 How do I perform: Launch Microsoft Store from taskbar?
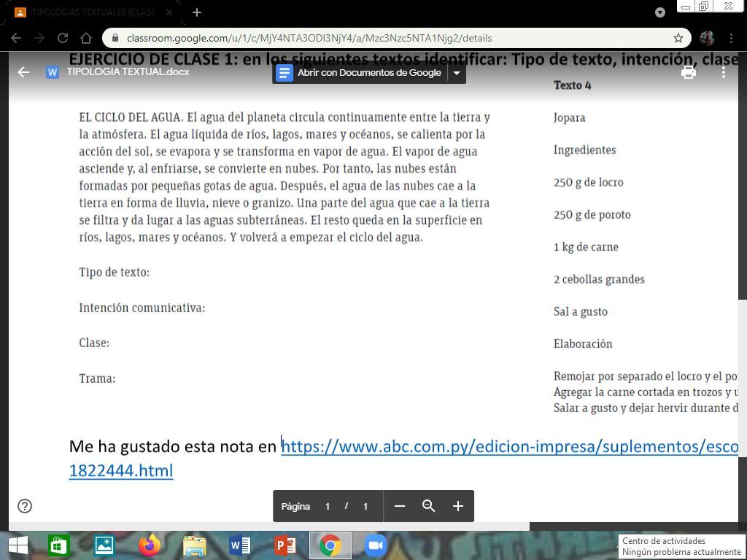pyautogui.click(x=59, y=545)
